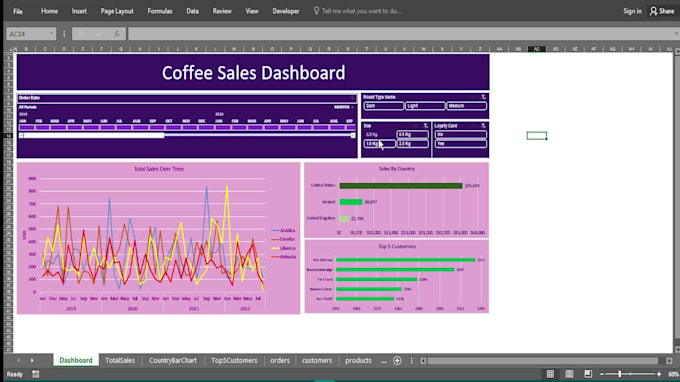The width and height of the screenshot is (680, 382).
Task: Toggle the 0.5 Kg size slicer button
Action: tap(412, 134)
